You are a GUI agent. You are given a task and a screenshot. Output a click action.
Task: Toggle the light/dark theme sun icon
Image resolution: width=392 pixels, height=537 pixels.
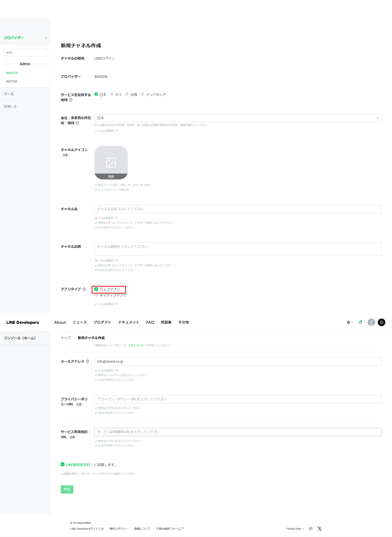tap(381, 322)
